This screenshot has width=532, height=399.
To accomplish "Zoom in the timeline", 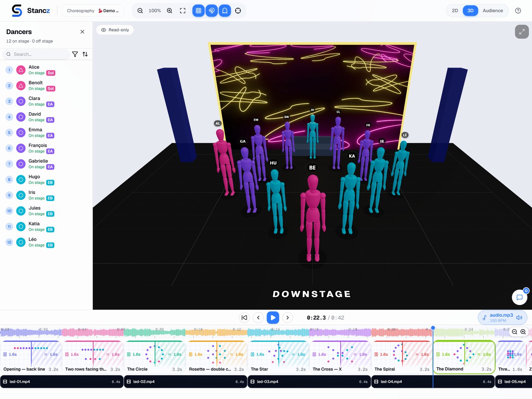I will pyautogui.click(x=523, y=332).
